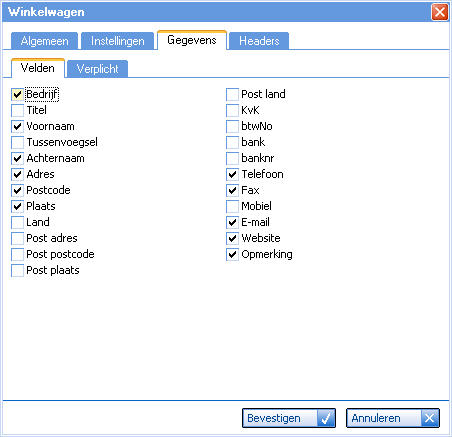
Task: Confirm with the Bevestigen button
Action: (x=289, y=418)
